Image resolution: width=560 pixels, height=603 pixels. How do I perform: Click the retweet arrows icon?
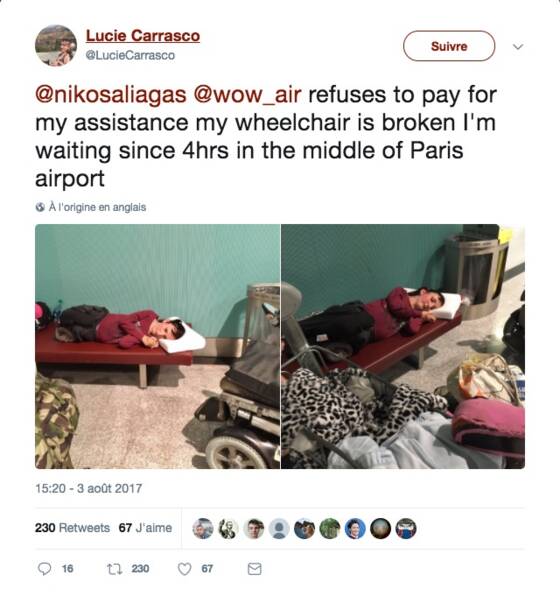113,568
